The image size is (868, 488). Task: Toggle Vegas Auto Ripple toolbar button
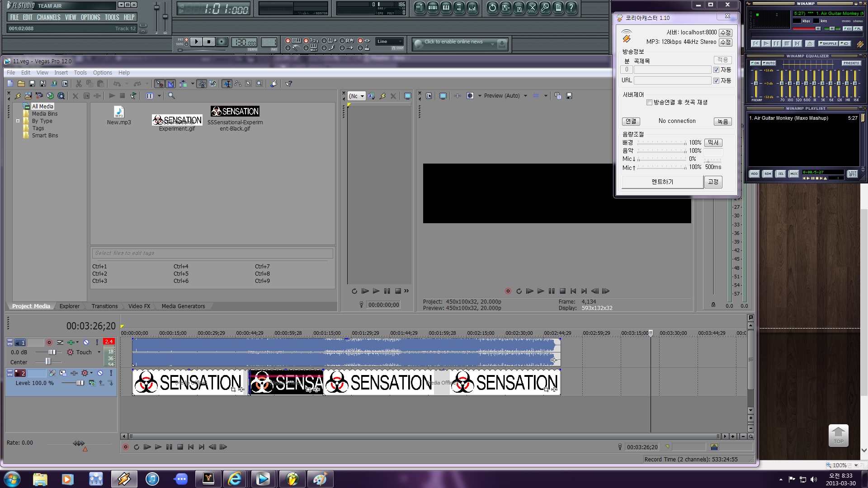click(183, 84)
